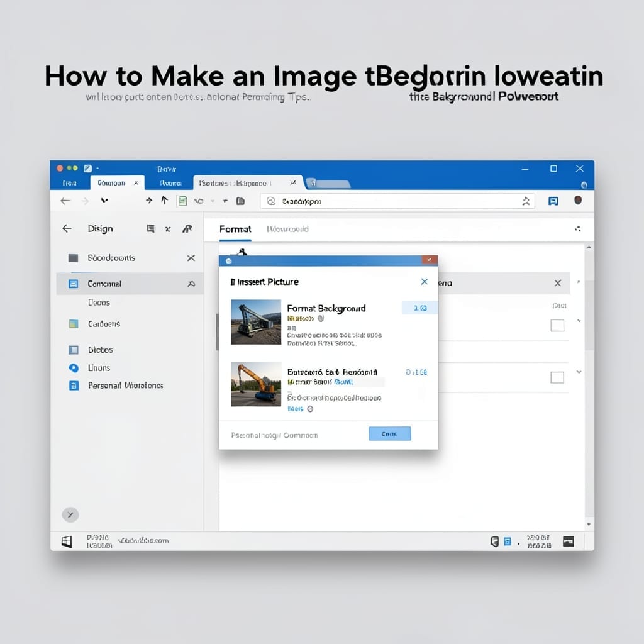Close the Gomoon tab with its x
Image resolution: width=644 pixels, height=644 pixels.
136,183
